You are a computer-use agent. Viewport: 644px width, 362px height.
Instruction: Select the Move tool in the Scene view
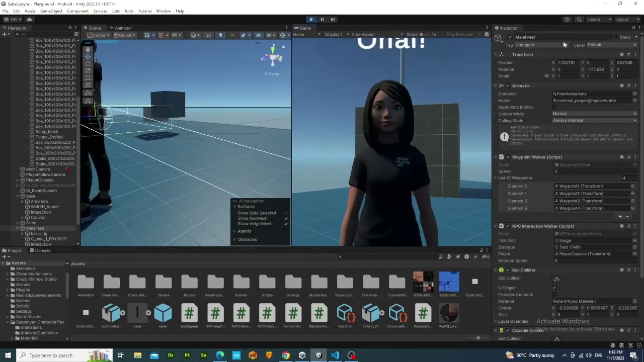point(88,57)
